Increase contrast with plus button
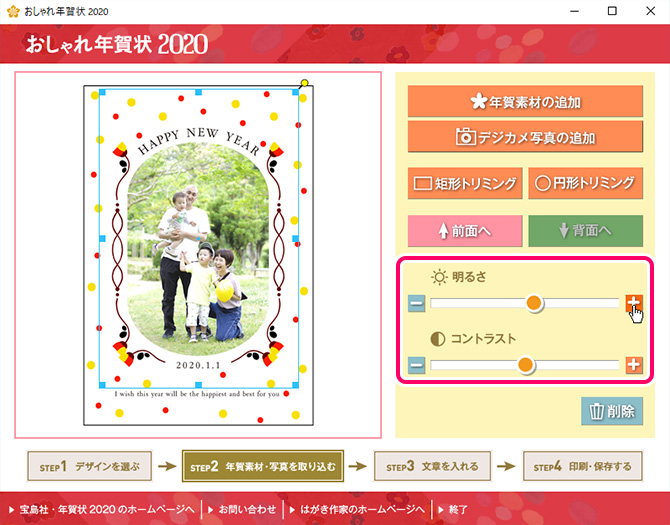Viewport: 670px width, 525px height. point(634,365)
